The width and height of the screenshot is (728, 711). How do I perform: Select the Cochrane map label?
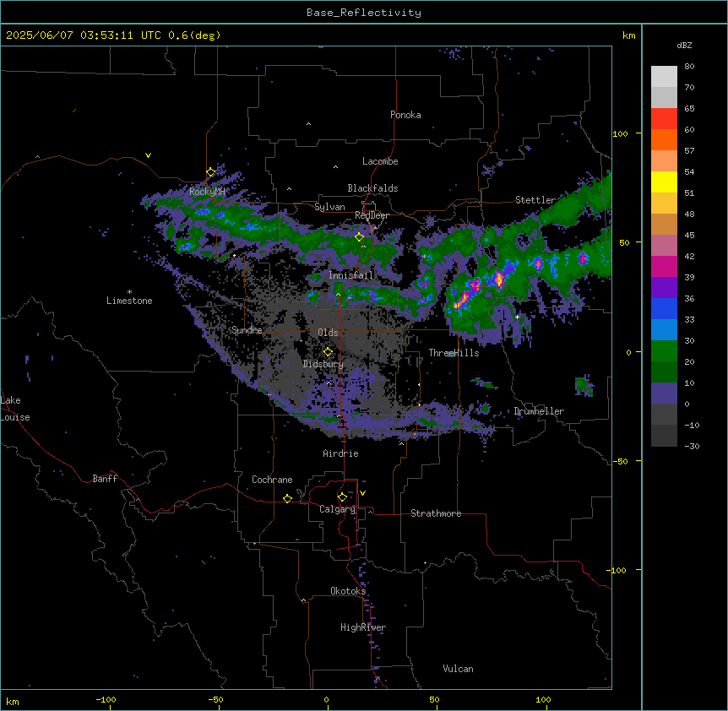pos(272,480)
